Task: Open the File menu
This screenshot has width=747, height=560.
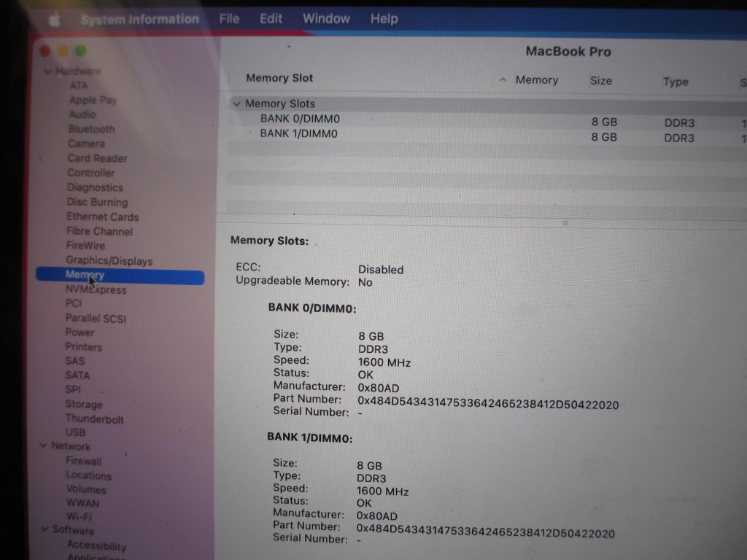Action: point(229,19)
